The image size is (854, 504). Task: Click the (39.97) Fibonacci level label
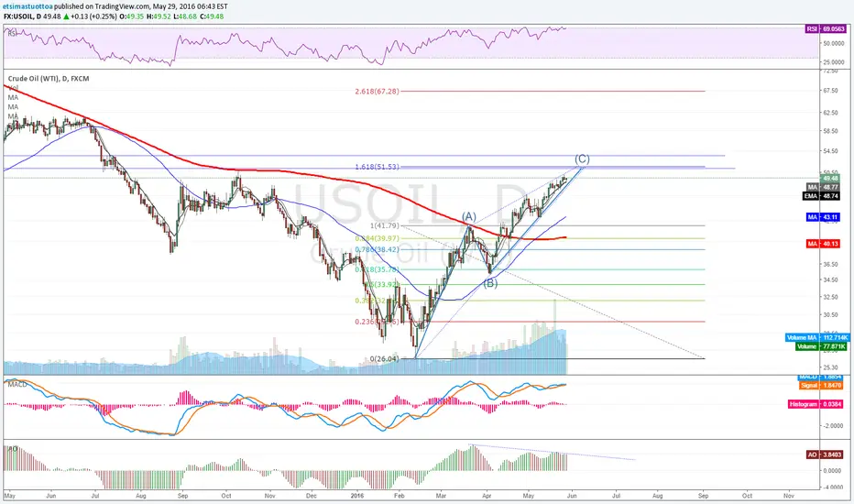click(x=377, y=238)
